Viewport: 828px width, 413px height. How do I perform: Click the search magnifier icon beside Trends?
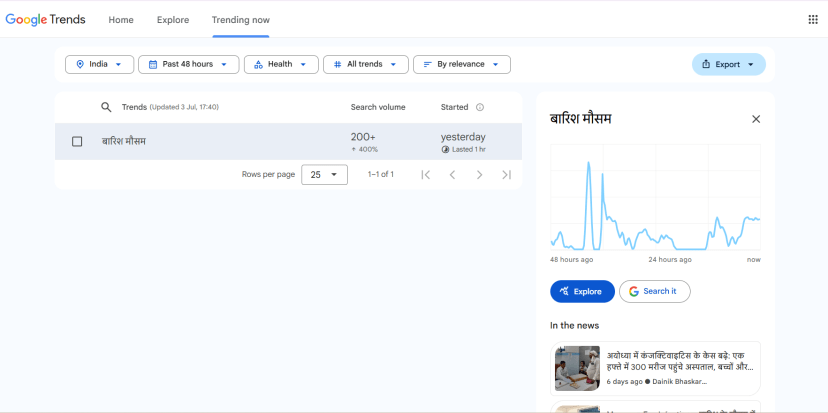106,107
